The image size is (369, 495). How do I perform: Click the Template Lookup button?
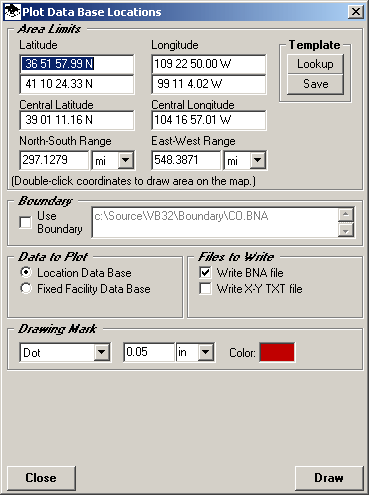coord(315,64)
